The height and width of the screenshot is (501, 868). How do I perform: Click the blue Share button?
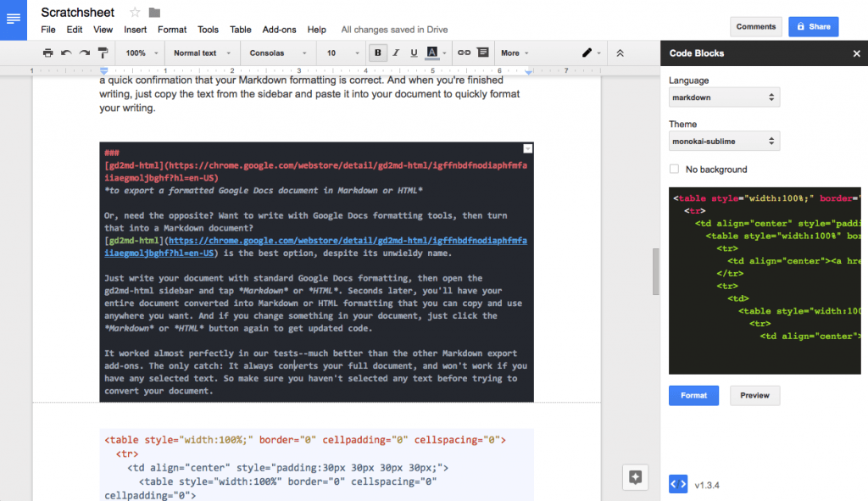813,26
